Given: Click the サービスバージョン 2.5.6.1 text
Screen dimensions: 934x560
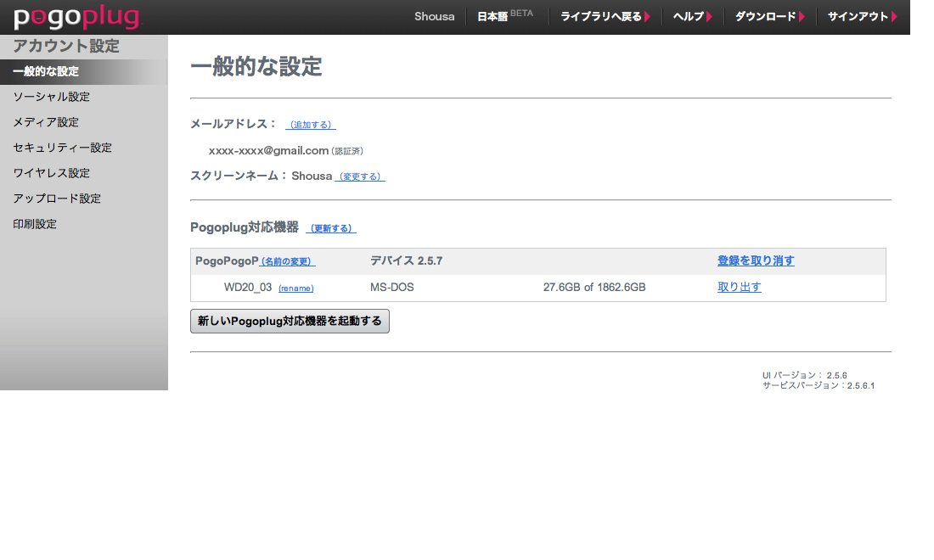Looking at the screenshot, I should click(819, 385).
